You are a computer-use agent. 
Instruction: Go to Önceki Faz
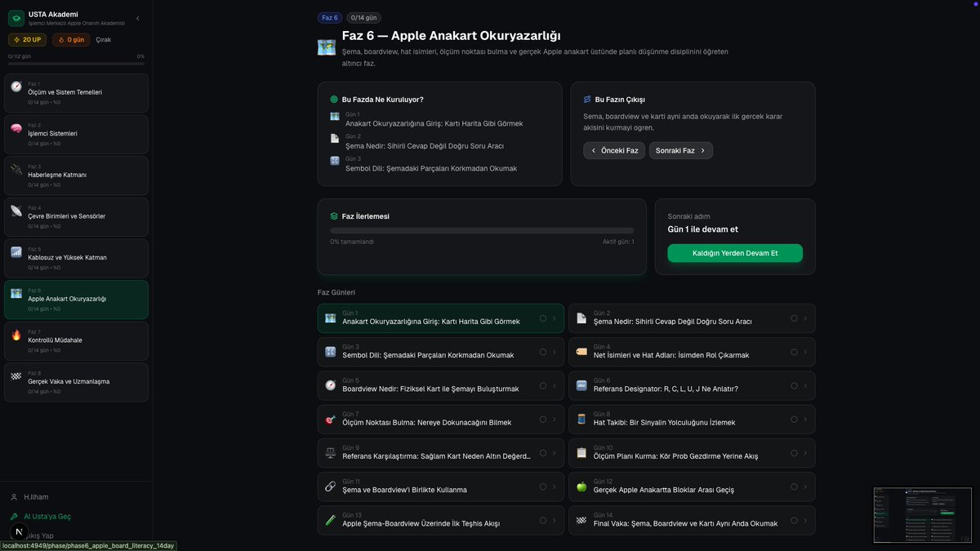(x=614, y=150)
